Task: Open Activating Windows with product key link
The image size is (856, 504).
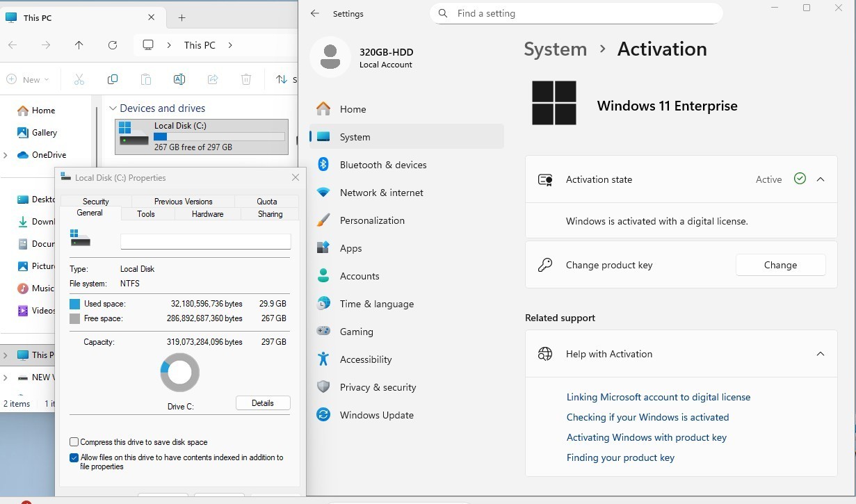Action: [647, 437]
